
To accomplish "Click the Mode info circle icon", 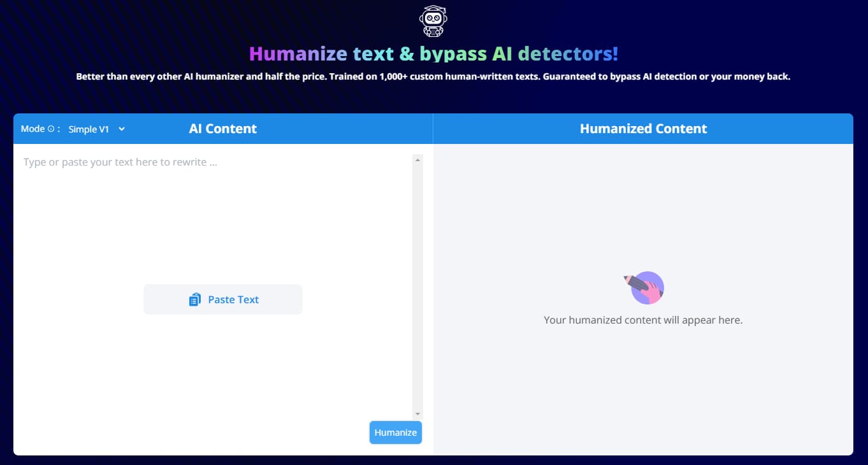I will pos(51,129).
